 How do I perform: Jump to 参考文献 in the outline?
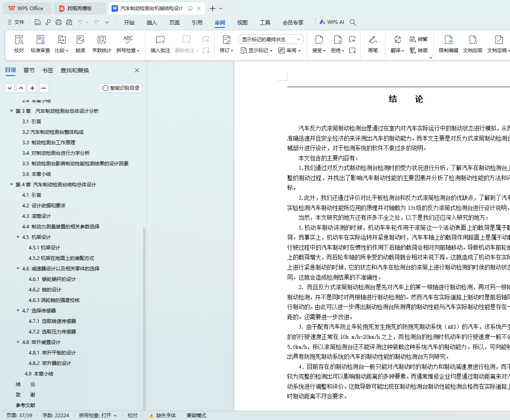point(25,405)
